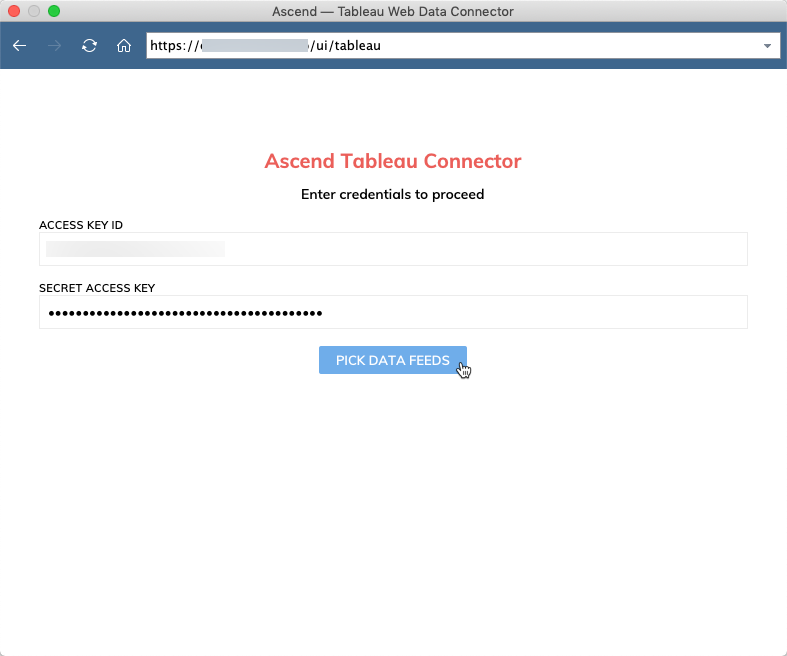The image size is (787, 656).
Task: Go back using the back arrow
Action: (x=19, y=46)
